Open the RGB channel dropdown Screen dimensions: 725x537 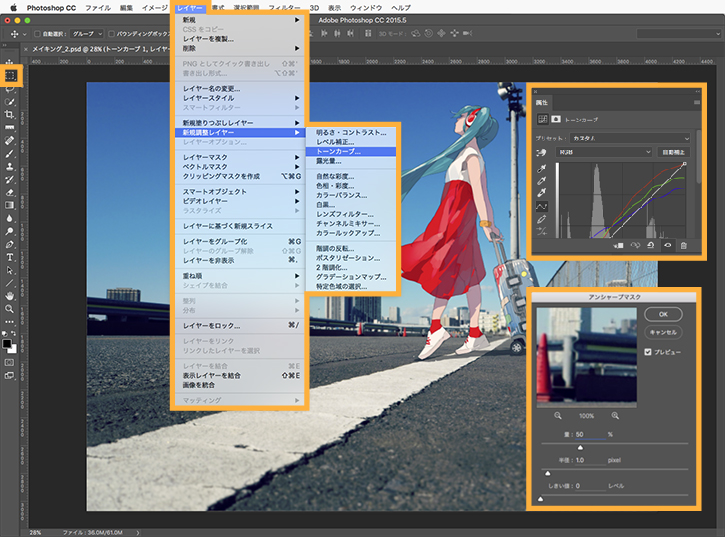[604, 152]
